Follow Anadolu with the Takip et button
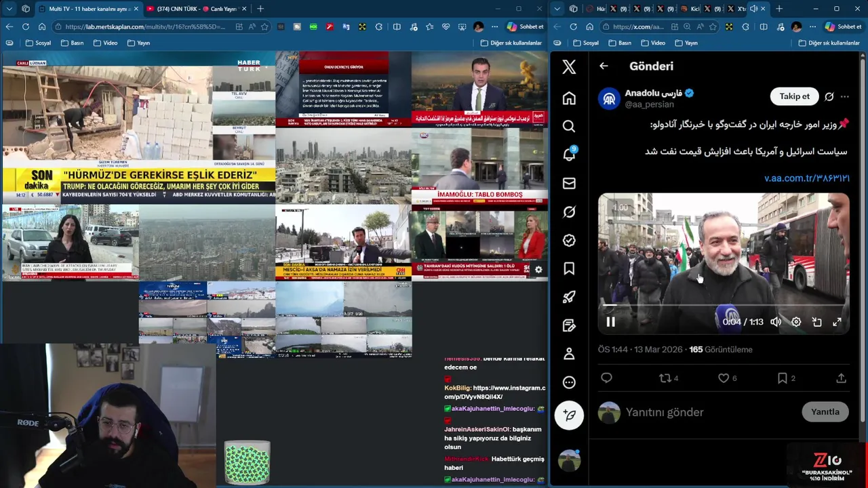Screen dimensions: 868x488 click(x=794, y=96)
